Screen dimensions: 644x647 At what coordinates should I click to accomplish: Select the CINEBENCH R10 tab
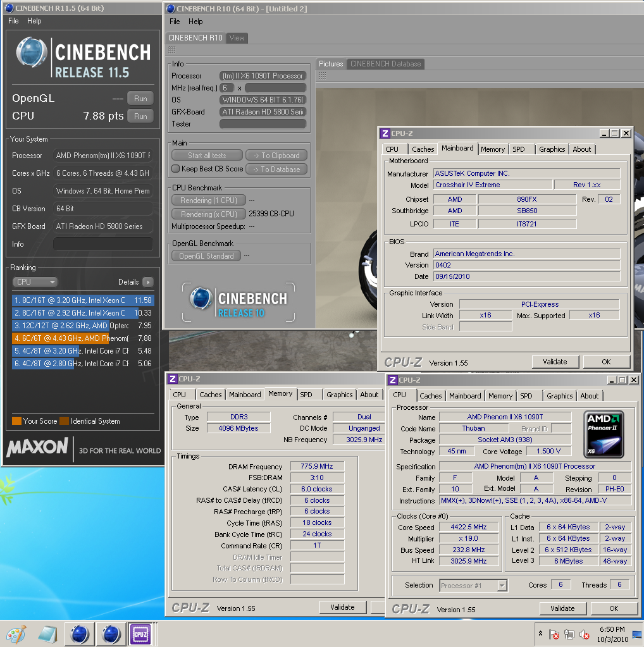click(x=195, y=38)
